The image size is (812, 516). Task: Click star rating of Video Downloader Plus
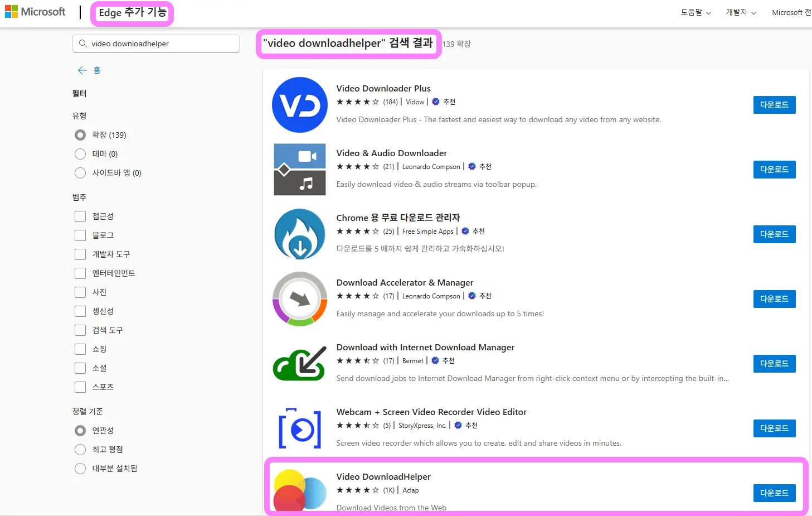(x=358, y=102)
